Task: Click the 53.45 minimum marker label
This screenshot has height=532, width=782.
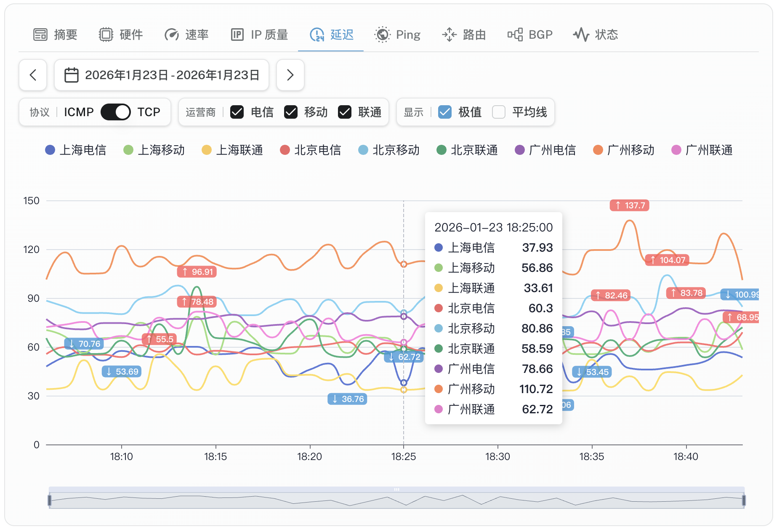Action: (x=592, y=372)
